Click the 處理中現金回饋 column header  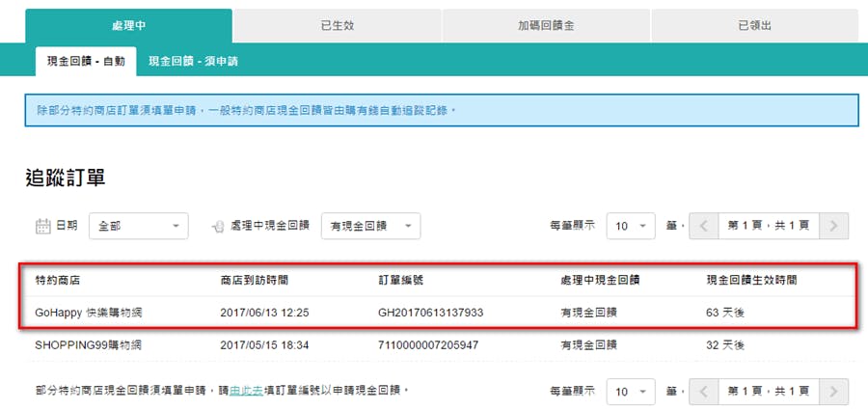600,281
